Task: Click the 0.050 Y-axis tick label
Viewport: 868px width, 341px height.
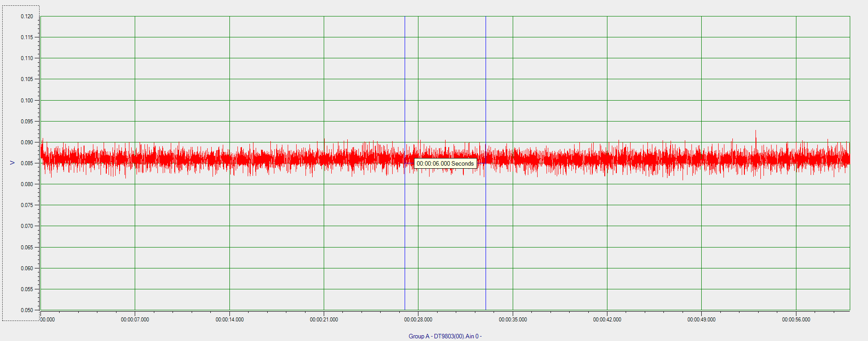Action: click(27, 310)
